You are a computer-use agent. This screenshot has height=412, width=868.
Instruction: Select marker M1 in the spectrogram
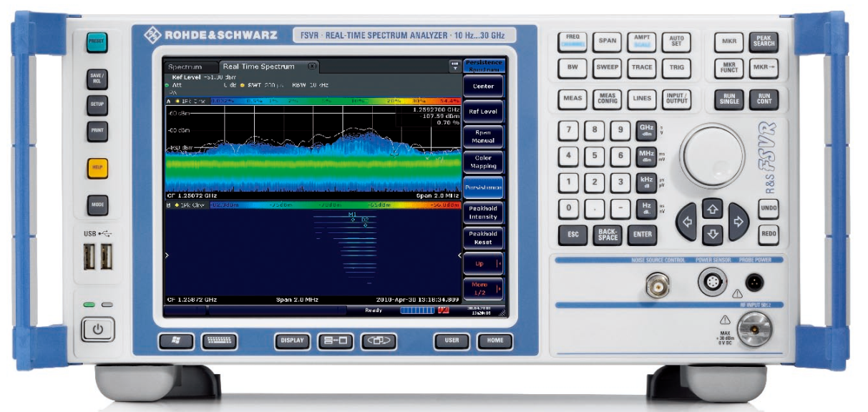[x=352, y=216]
